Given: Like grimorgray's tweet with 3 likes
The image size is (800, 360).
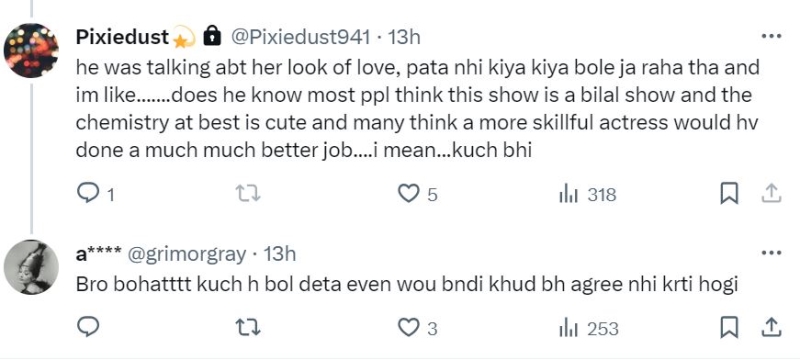Looking at the screenshot, I should 417,327.
